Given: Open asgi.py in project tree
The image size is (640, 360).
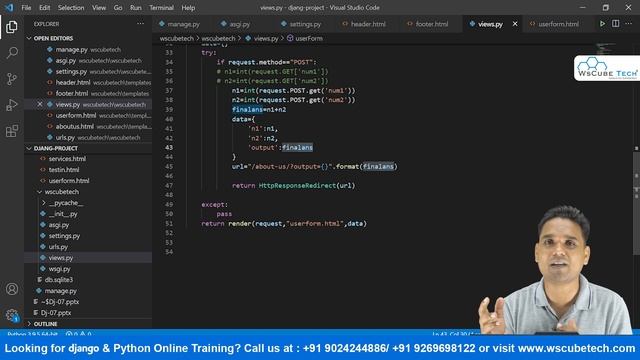Looking at the screenshot, I should [x=88, y=225].
